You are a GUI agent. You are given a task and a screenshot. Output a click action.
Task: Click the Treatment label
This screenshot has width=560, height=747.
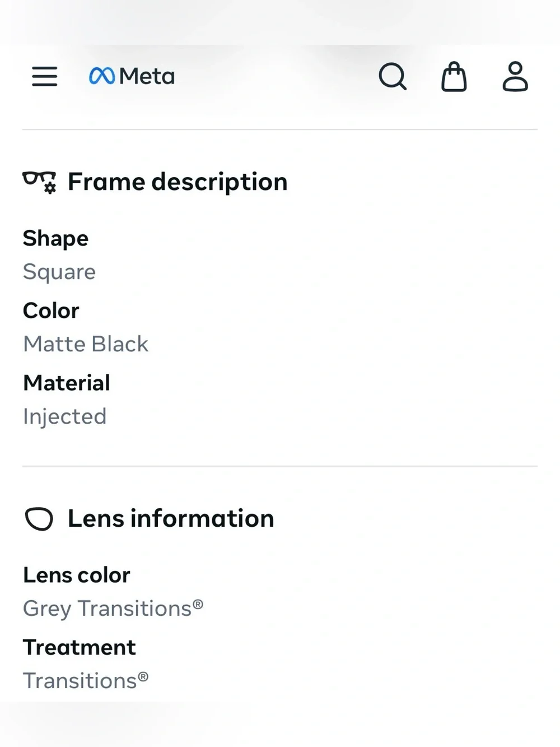pos(79,647)
